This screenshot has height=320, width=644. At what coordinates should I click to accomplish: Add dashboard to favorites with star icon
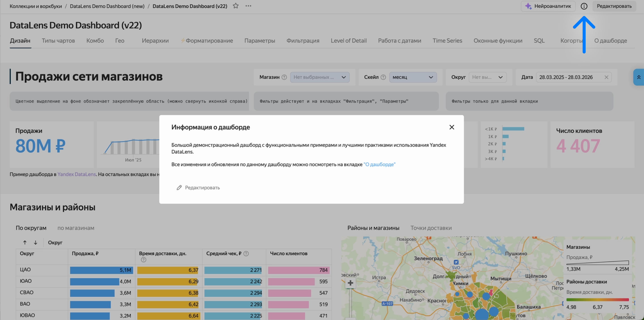click(235, 6)
